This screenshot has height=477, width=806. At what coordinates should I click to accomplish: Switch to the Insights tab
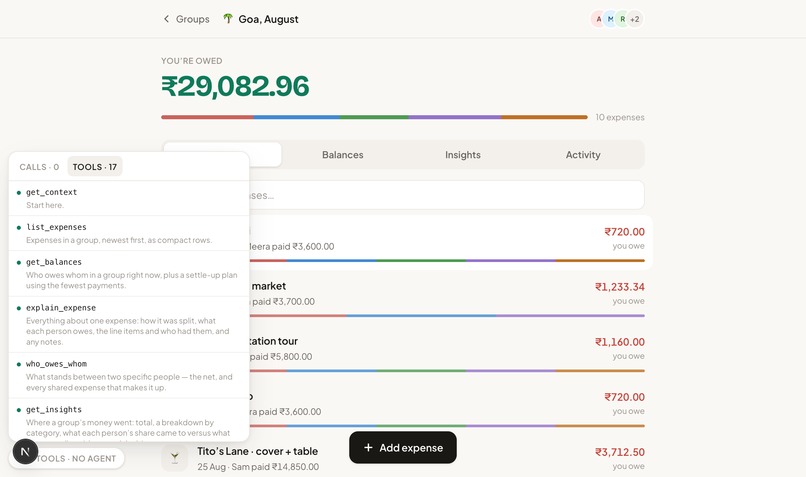coord(463,155)
